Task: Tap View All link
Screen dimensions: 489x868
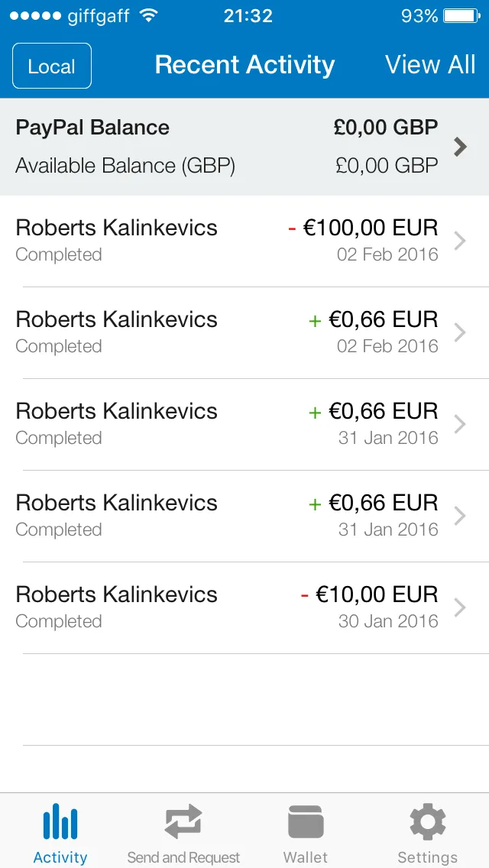Action: pos(430,65)
